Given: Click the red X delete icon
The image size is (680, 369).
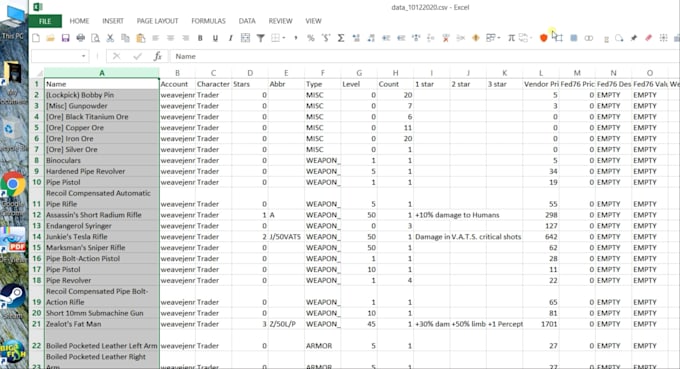Looking at the screenshot, I should (445, 38).
